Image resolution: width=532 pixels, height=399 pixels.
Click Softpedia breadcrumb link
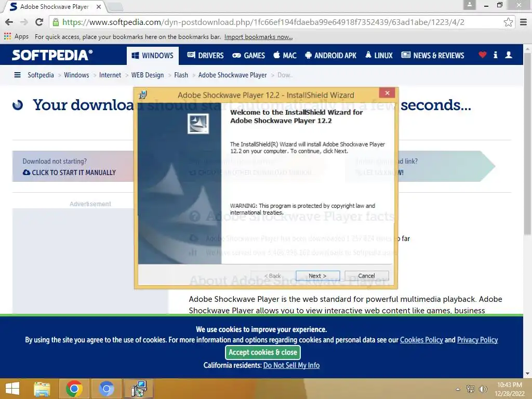[41, 75]
